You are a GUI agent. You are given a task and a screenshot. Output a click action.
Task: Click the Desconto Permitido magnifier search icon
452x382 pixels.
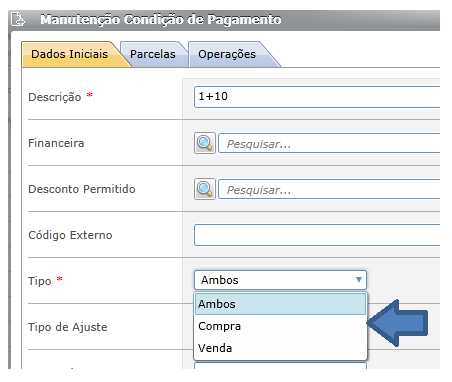(x=205, y=189)
